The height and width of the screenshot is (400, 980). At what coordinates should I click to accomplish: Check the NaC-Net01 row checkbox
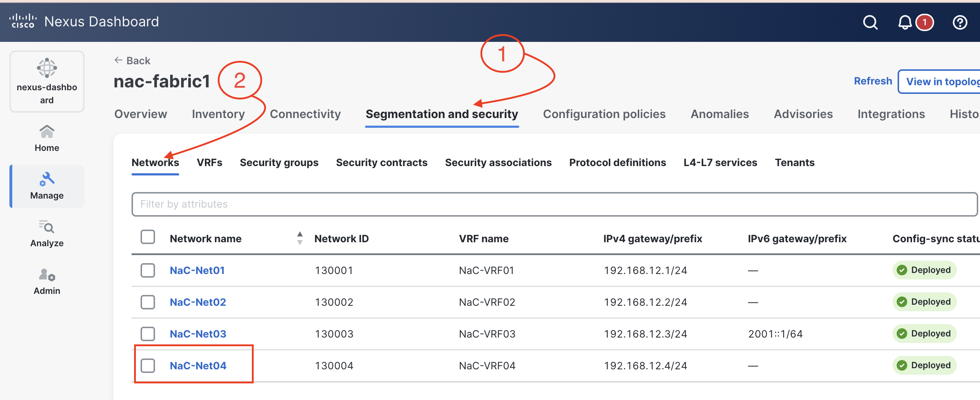coord(147,270)
